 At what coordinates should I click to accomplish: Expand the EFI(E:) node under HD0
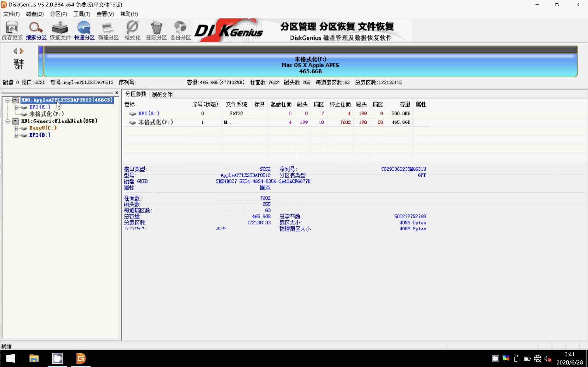click(x=16, y=107)
